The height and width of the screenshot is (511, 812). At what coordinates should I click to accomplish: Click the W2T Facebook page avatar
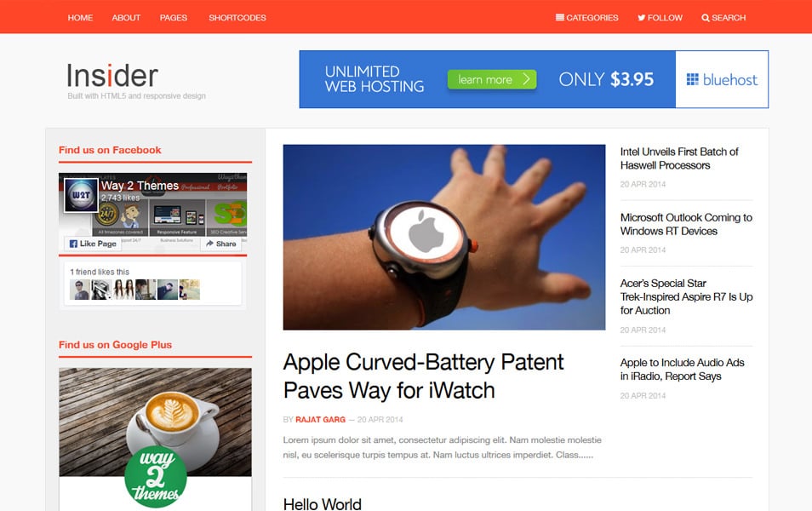(81, 195)
